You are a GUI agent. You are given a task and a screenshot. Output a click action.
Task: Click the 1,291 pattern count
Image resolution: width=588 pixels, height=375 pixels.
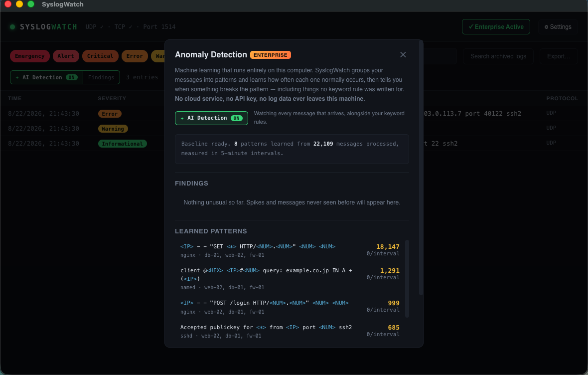(x=390, y=271)
